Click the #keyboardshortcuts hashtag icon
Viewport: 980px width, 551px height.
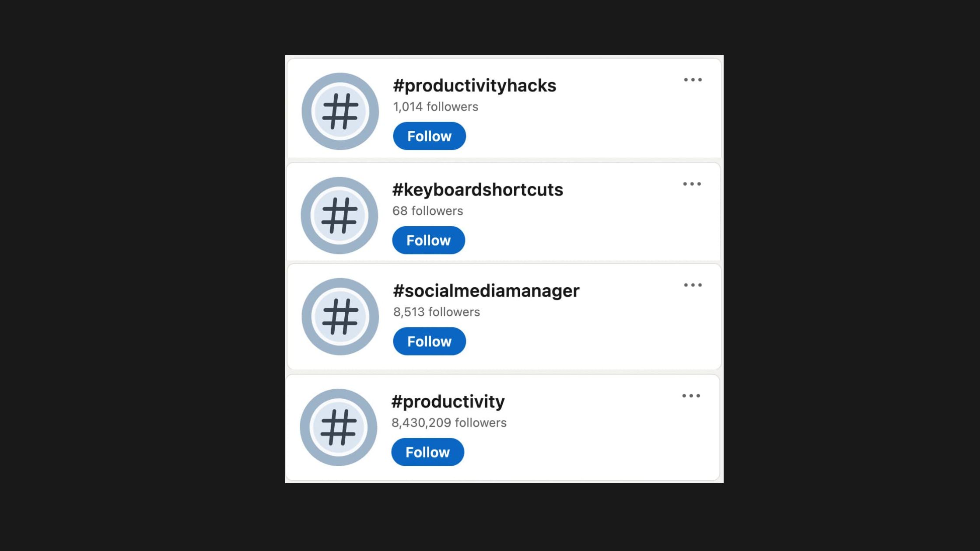point(339,214)
